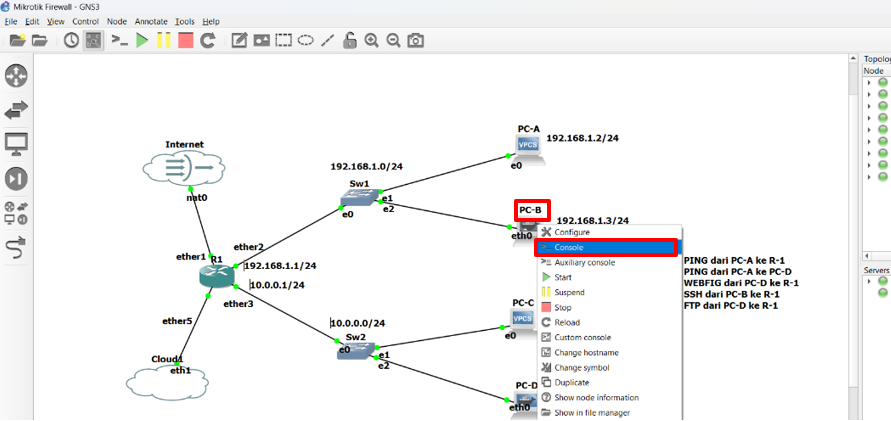
Task: Click the Sw1 switch node
Action: click(x=360, y=195)
